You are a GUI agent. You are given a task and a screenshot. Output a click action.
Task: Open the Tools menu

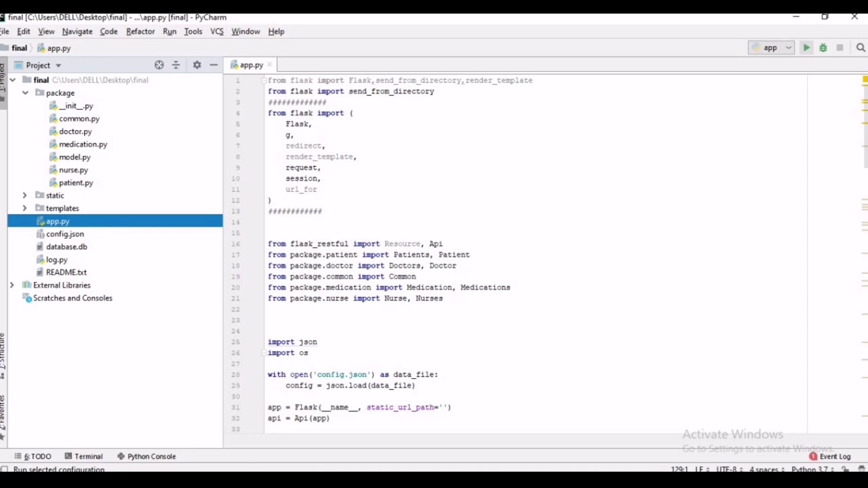[x=193, y=31]
